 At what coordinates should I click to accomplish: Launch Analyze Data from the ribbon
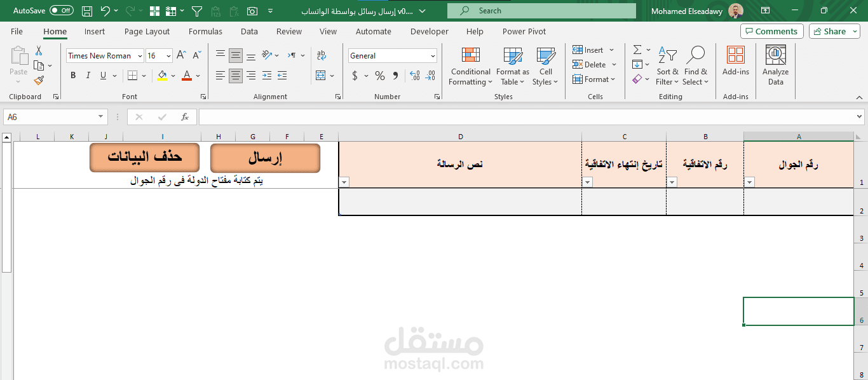point(775,65)
